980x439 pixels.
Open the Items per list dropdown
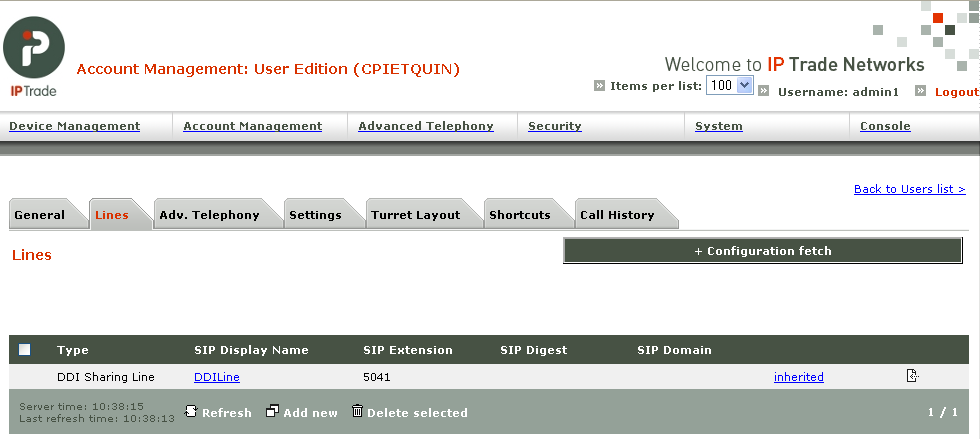pos(729,85)
